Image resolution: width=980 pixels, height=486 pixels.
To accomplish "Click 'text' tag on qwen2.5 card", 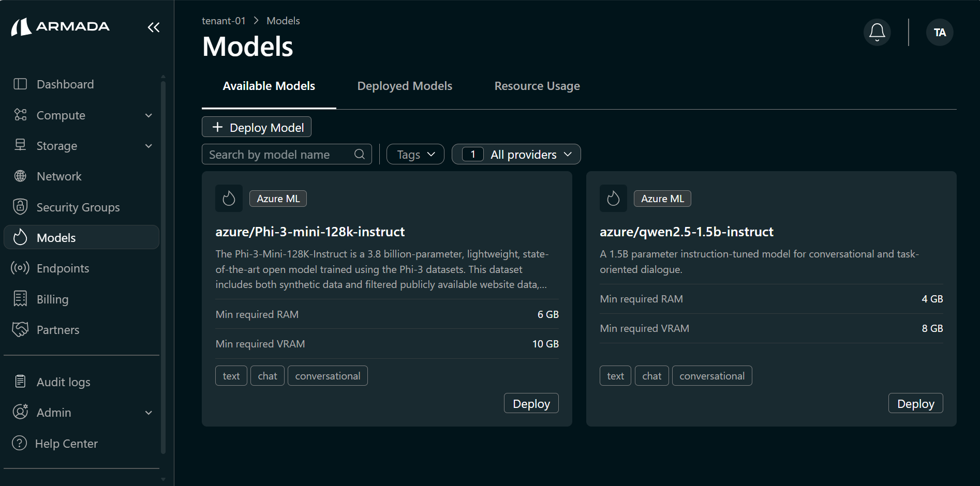I will pos(616,376).
